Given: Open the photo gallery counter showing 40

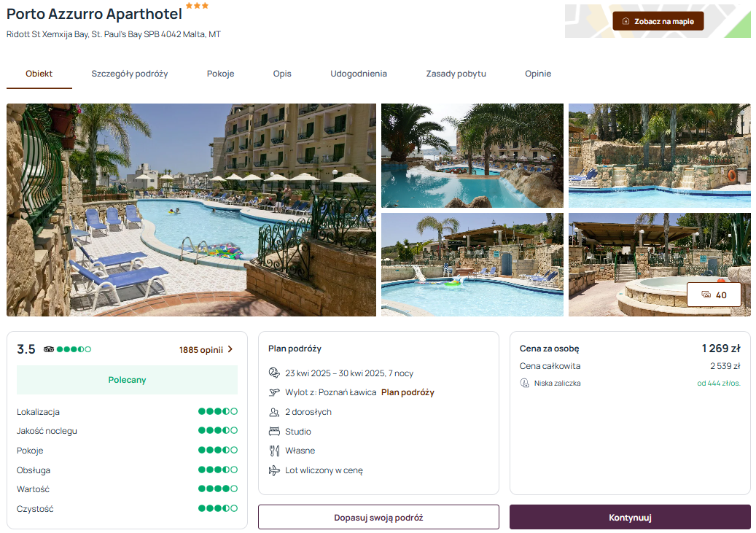Looking at the screenshot, I should [x=714, y=295].
